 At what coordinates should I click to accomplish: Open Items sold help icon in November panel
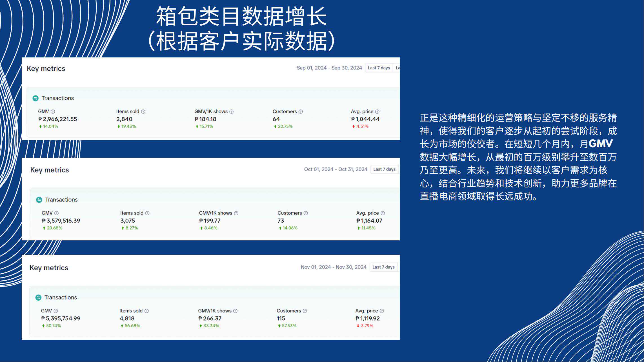pyautogui.click(x=146, y=311)
